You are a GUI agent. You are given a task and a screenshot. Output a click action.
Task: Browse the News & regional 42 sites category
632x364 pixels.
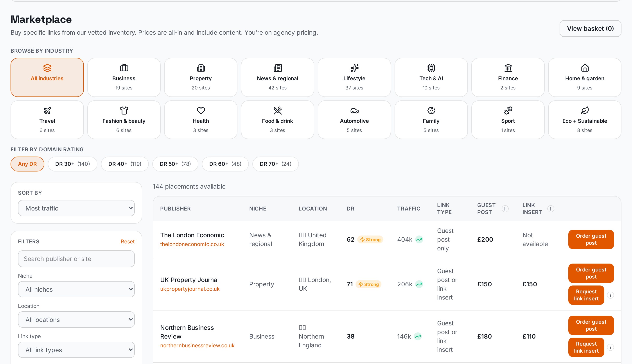coord(277,77)
